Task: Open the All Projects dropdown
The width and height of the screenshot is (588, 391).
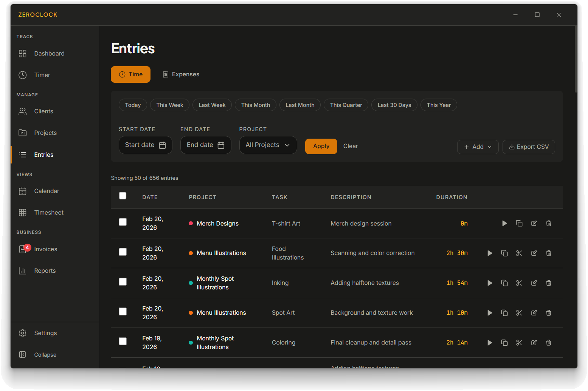Action: [268, 145]
